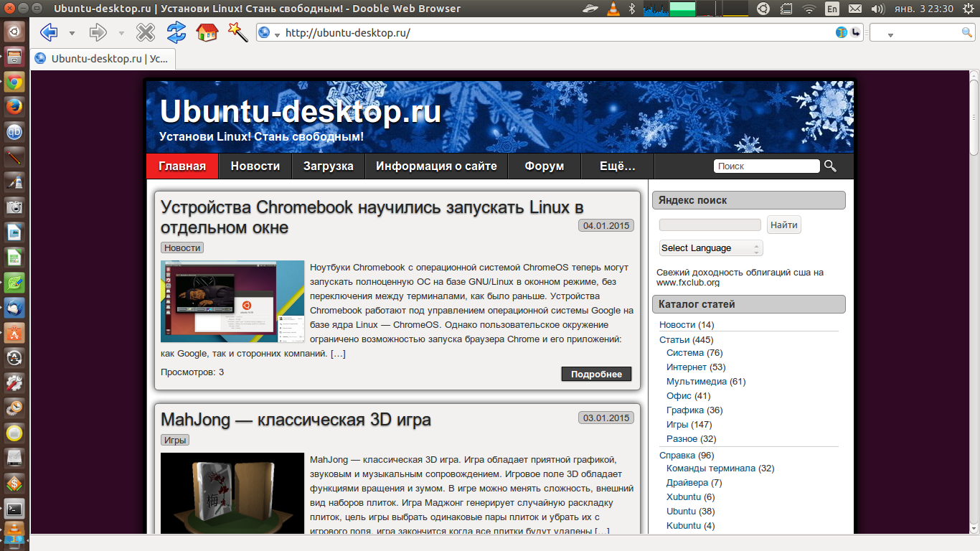980x551 pixels.
Task: Open the Новости navigation menu item
Action: (255, 166)
